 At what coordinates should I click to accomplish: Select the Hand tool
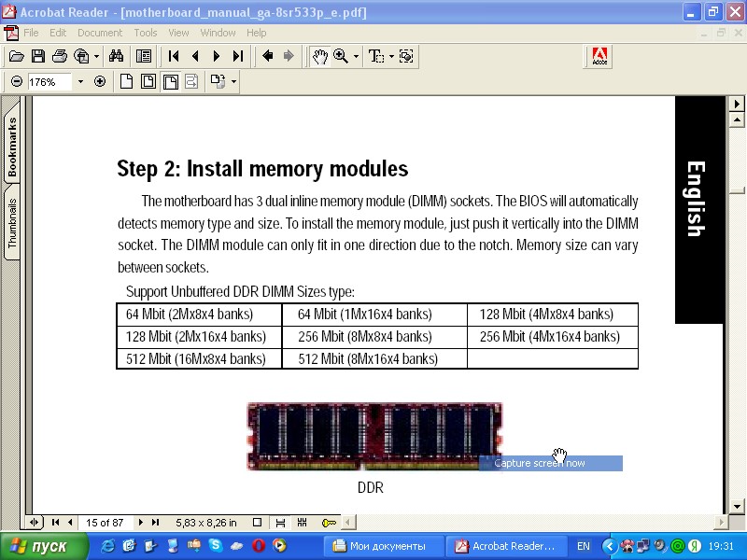point(319,56)
